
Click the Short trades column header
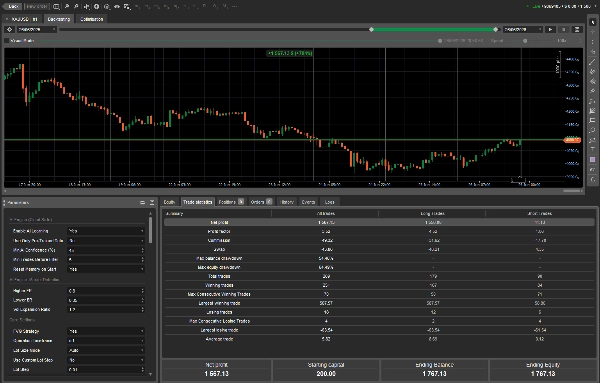(x=540, y=214)
